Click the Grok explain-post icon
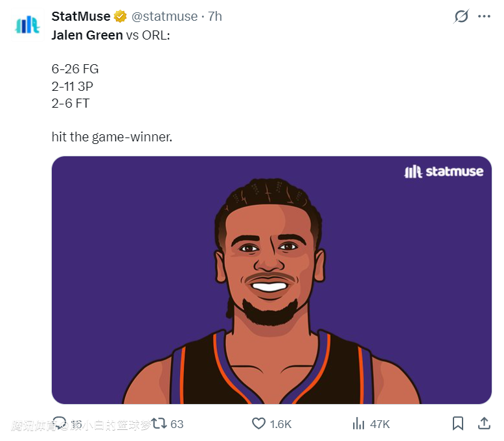 [461, 17]
